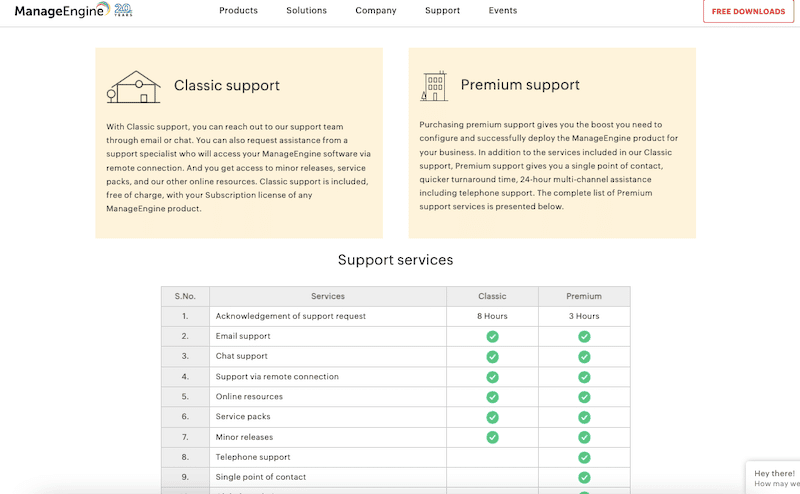
Task: Click the Support via remote connection label
Action: click(x=277, y=376)
